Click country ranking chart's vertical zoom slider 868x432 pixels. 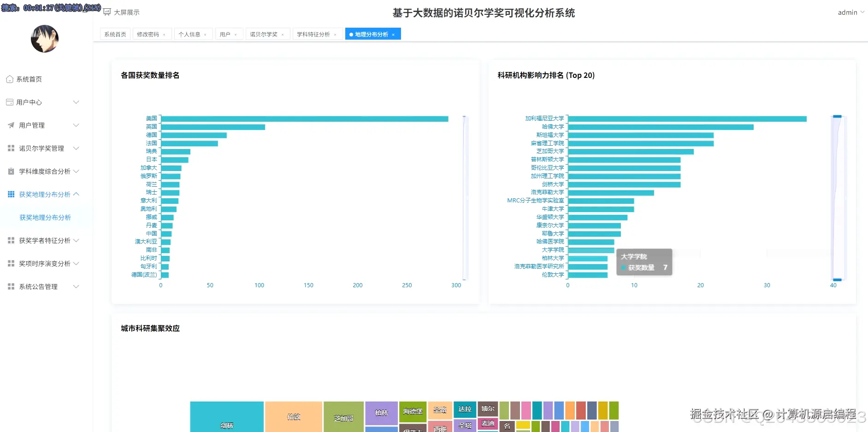pyautogui.click(x=465, y=197)
